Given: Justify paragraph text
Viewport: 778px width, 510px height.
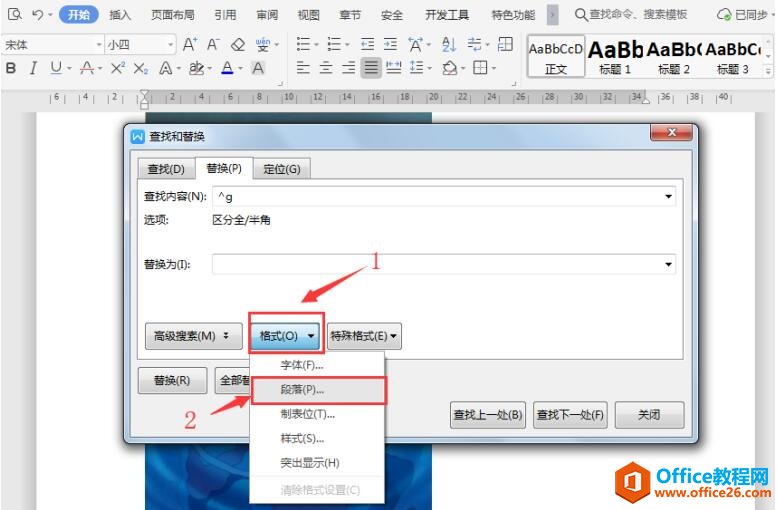Looking at the screenshot, I should (x=371, y=67).
